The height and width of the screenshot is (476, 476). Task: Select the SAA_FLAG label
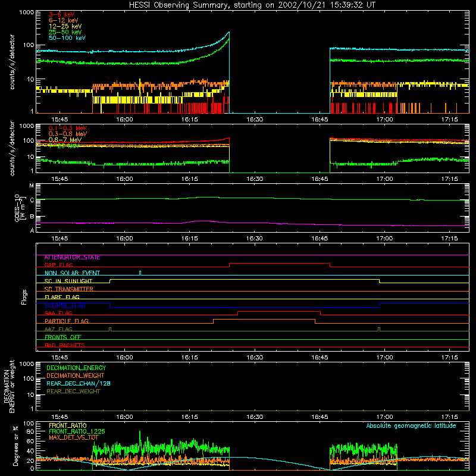[x=58, y=313]
